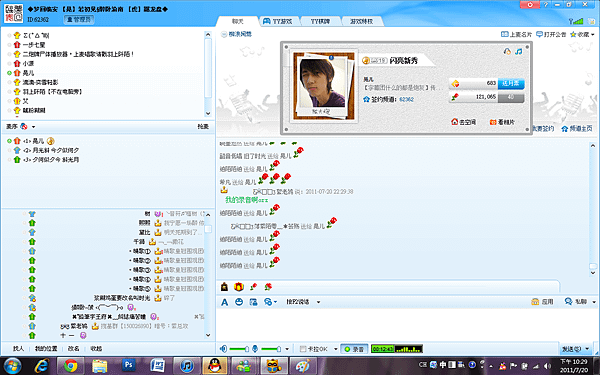This screenshot has width=600, height=375.
Task: Switch to the 游戏特权 tab
Action: [361, 21]
